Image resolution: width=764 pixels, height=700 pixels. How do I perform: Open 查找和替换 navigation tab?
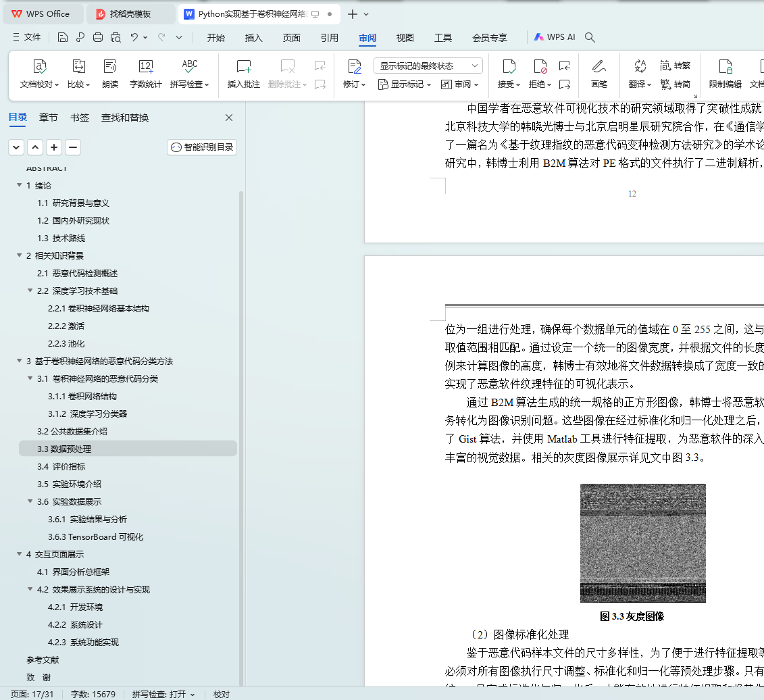pos(125,118)
